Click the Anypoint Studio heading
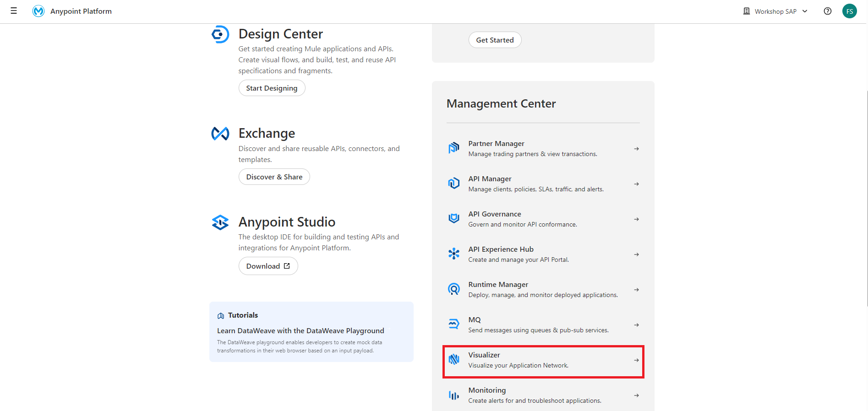 pos(287,222)
